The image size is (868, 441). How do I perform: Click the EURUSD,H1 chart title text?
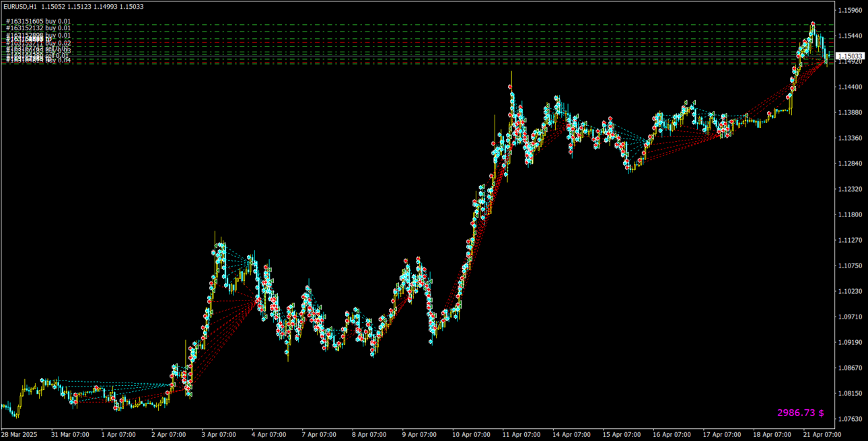pyautogui.click(x=20, y=6)
